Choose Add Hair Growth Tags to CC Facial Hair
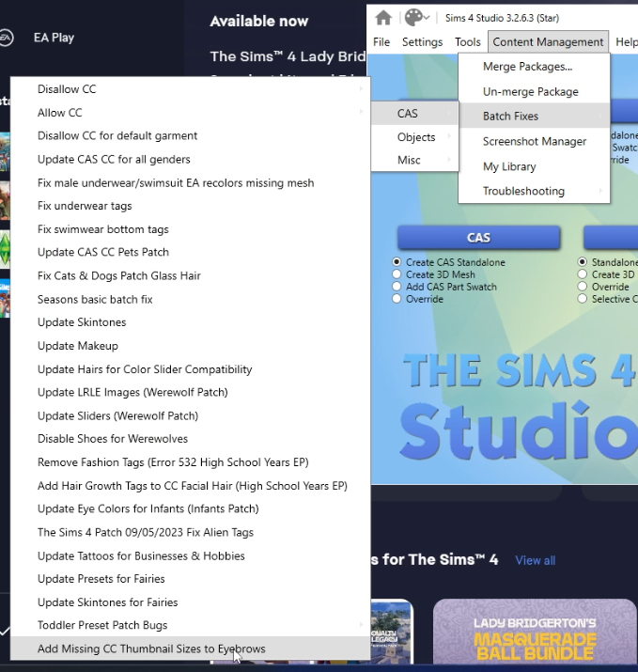Viewport: 638px width, 672px height. (190, 486)
